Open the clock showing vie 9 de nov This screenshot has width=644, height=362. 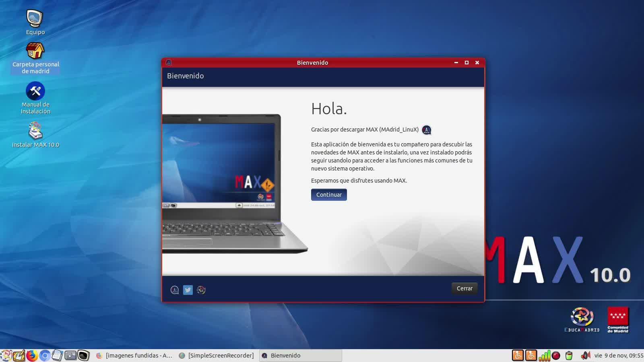(x=619, y=356)
